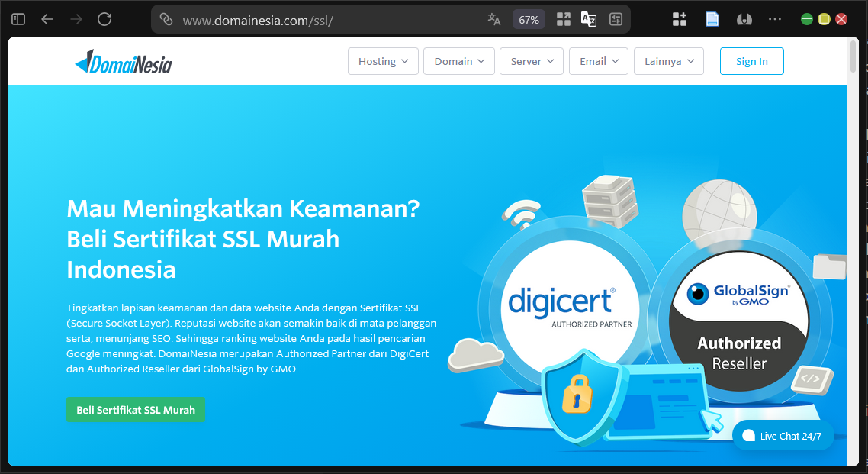Screen dimensions: 868x474
Task: Expand the Domain dropdown menu
Action: [459, 61]
